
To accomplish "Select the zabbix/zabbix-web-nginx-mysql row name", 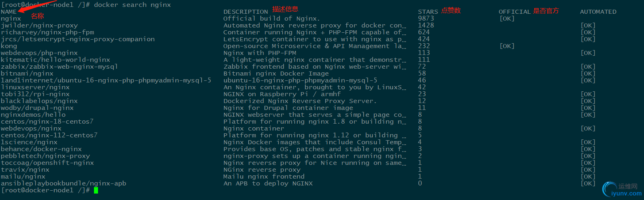I will click(60, 67).
